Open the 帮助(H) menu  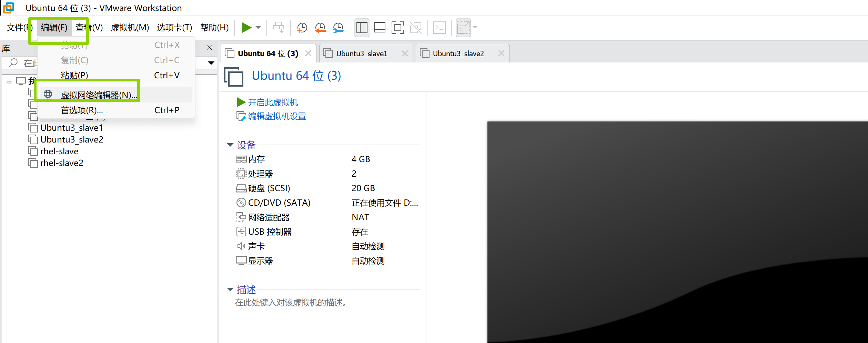click(214, 27)
